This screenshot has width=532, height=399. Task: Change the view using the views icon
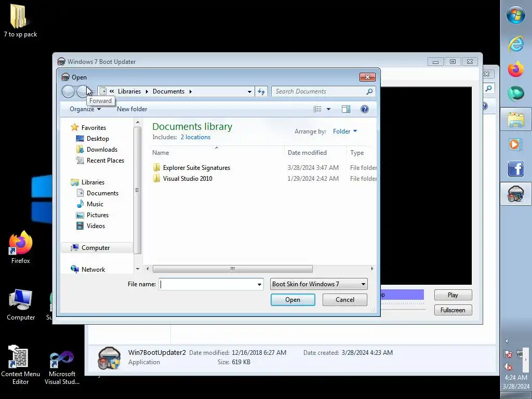(317, 109)
